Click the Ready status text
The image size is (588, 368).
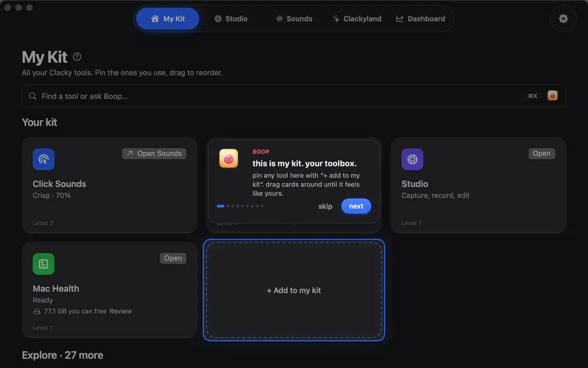(x=43, y=300)
